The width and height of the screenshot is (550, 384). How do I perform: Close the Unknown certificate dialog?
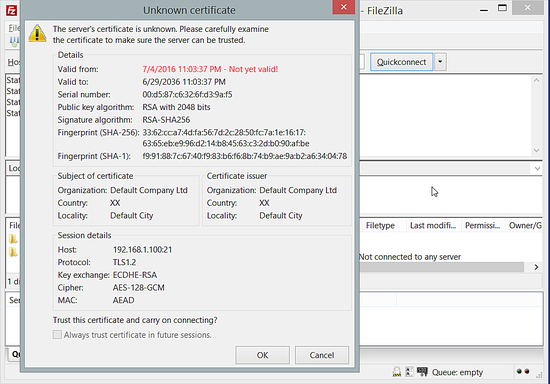[x=344, y=7]
